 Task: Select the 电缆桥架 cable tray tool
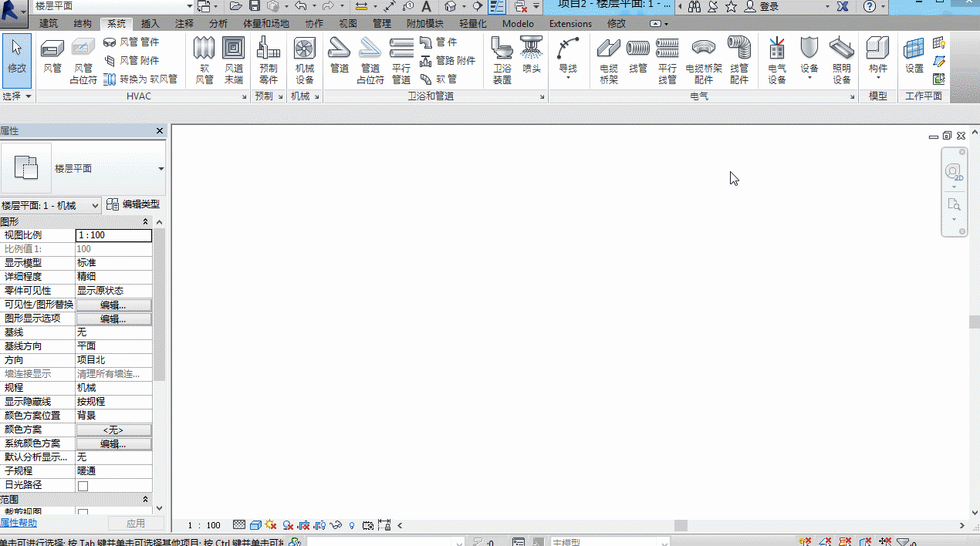click(609, 61)
